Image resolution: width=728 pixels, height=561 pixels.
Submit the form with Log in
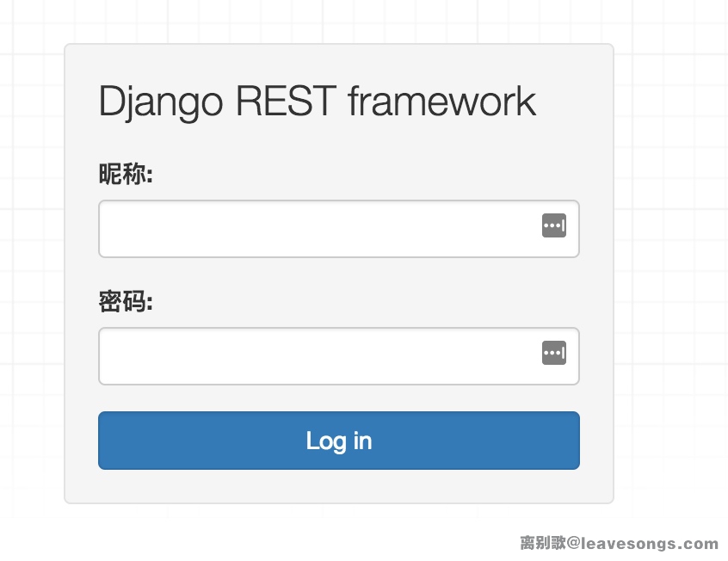click(x=339, y=441)
